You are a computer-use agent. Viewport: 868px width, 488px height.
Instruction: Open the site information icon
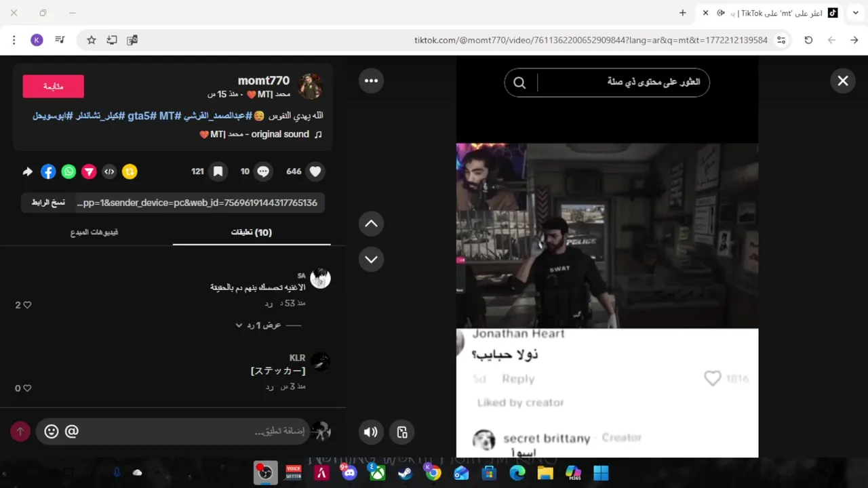coord(781,40)
